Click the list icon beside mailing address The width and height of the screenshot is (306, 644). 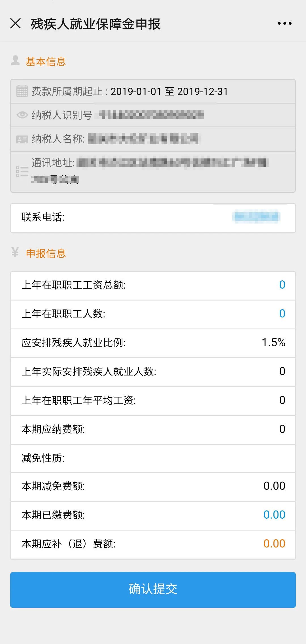pyautogui.click(x=22, y=171)
